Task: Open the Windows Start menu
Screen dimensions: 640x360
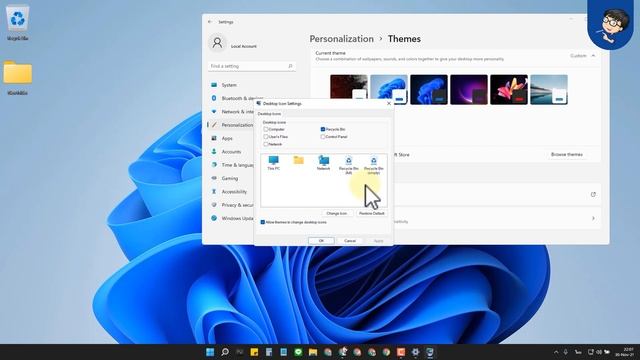Action: click(210, 352)
